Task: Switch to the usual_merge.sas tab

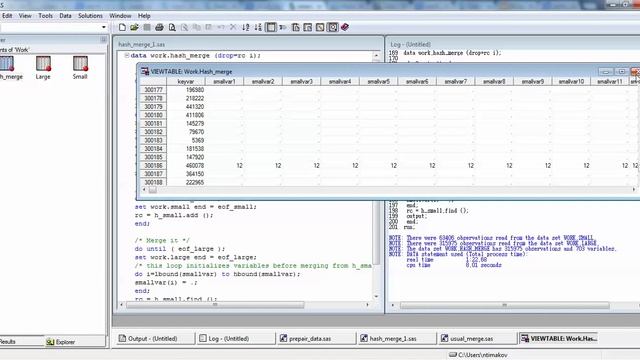Action: 477,338
